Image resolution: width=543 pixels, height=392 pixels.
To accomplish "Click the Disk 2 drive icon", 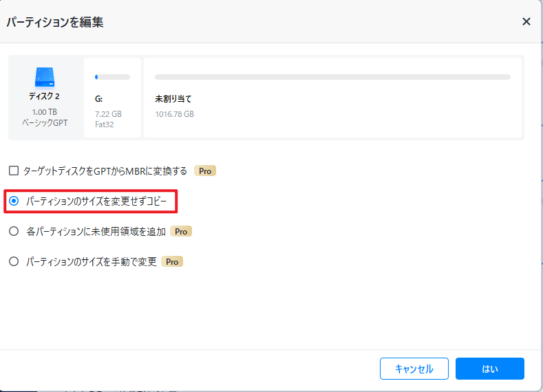I will [x=44, y=77].
